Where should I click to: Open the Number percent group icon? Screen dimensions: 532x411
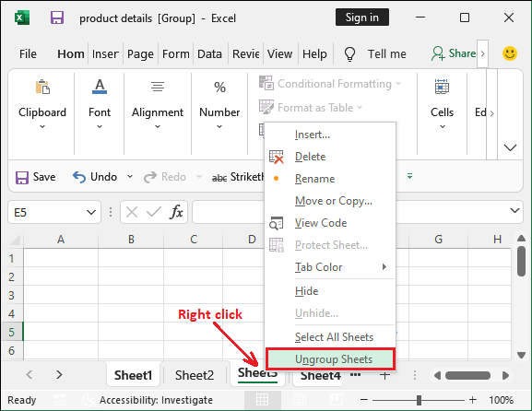pyautogui.click(x=219, y=88)
